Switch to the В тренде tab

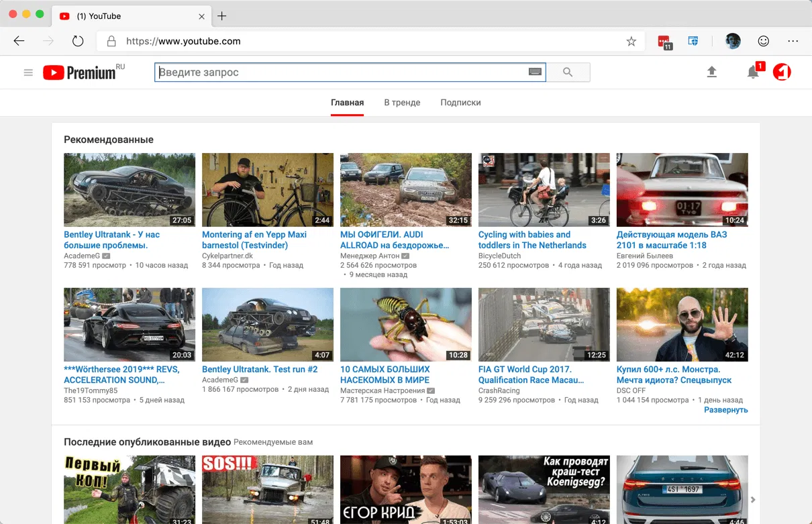pos(401,102)
